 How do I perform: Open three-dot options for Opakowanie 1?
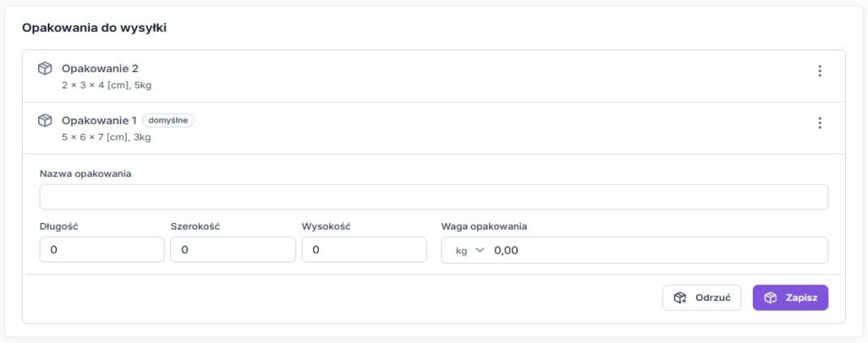coord(819,122)
